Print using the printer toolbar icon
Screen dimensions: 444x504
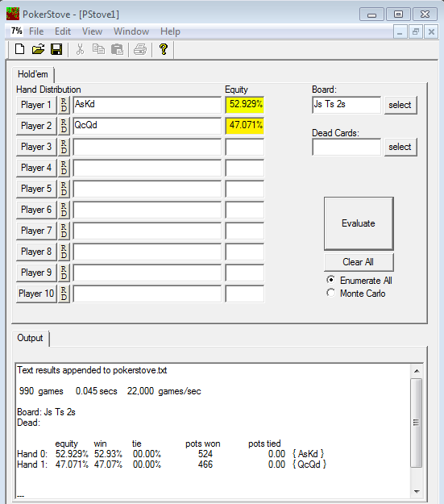(140, 49)
